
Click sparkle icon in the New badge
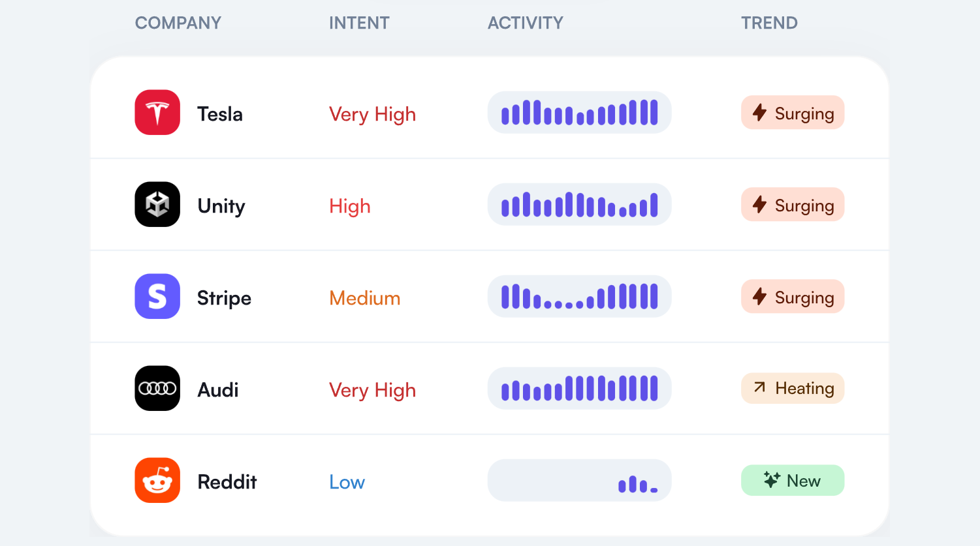(x=772, y=480)
